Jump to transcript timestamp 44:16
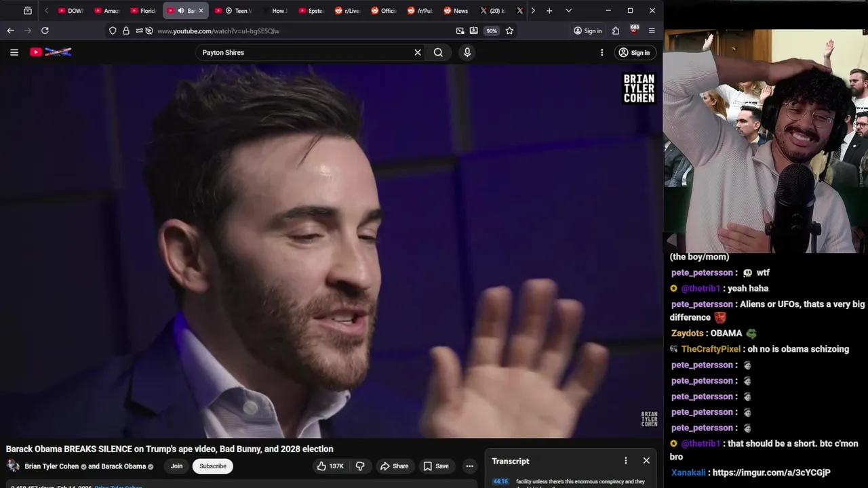 [500, 481]
